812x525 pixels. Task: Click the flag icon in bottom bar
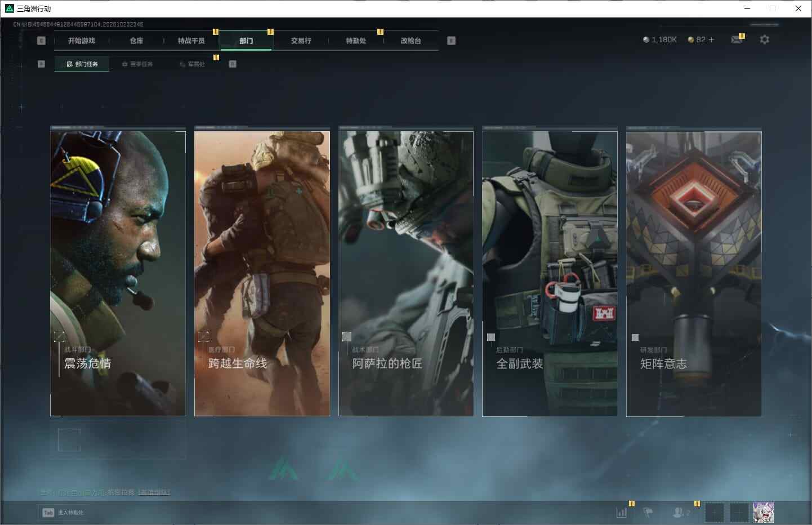click(x=648, y=513)
